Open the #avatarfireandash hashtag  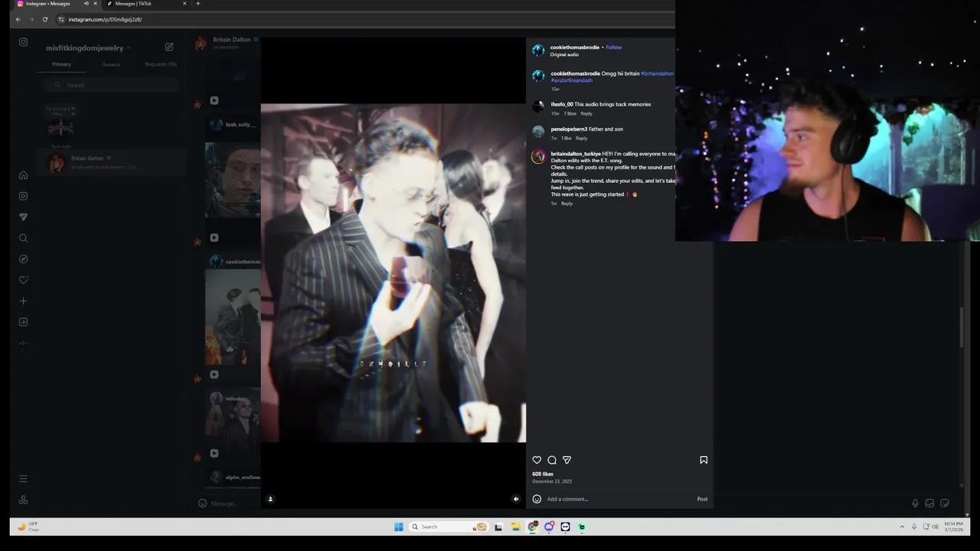tap(572, 80)
